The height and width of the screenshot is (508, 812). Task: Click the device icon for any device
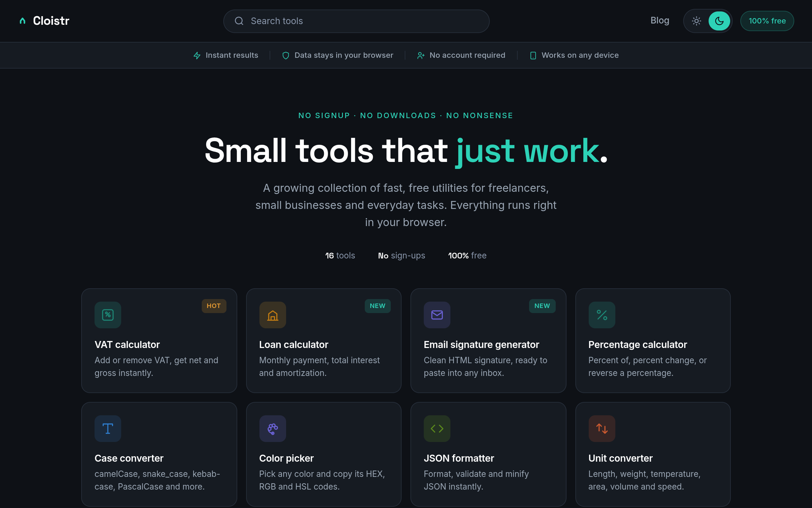pyautogui.click(x=533, y=56)
